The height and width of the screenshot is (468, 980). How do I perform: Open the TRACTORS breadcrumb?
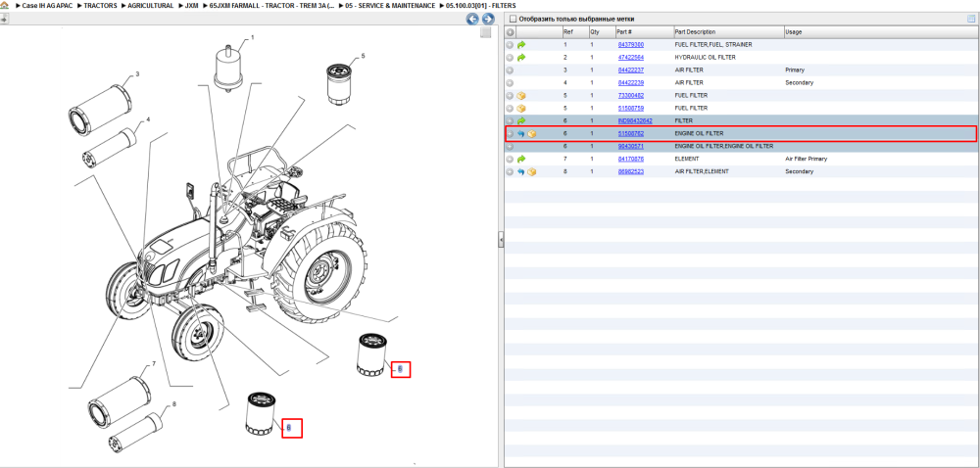(100, 5)
